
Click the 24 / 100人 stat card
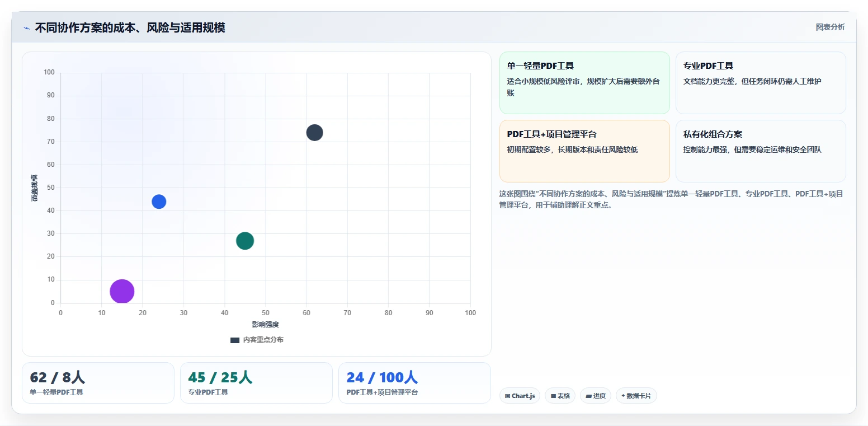coord(414,383)
